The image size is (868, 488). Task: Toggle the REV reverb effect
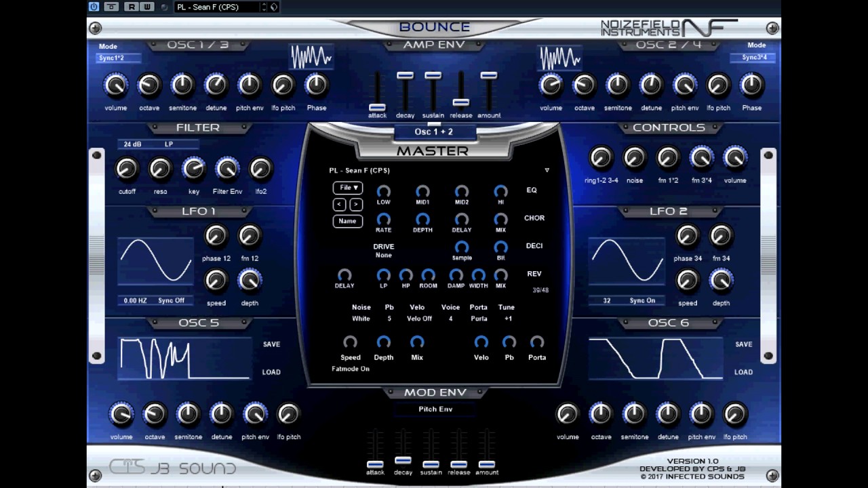point(534,274)
